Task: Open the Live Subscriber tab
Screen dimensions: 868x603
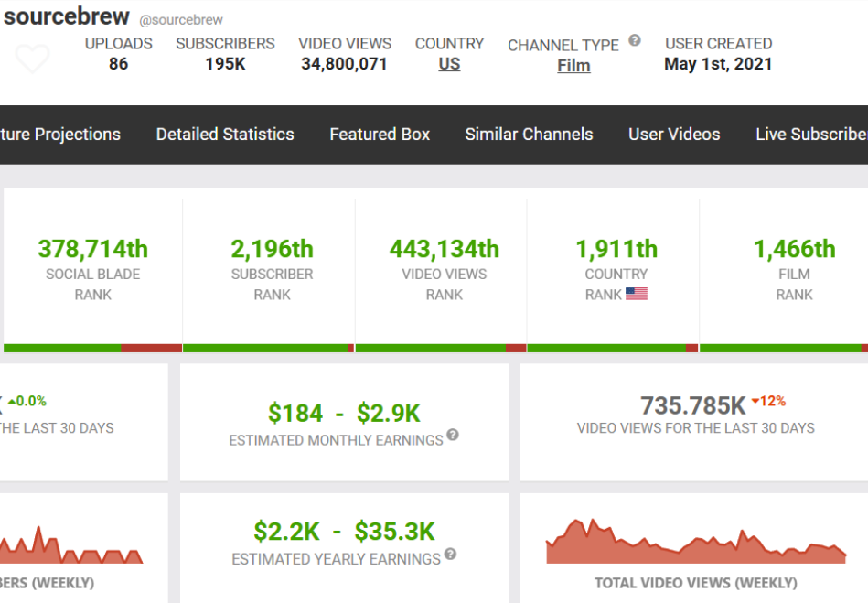Action: pos(810,135)
